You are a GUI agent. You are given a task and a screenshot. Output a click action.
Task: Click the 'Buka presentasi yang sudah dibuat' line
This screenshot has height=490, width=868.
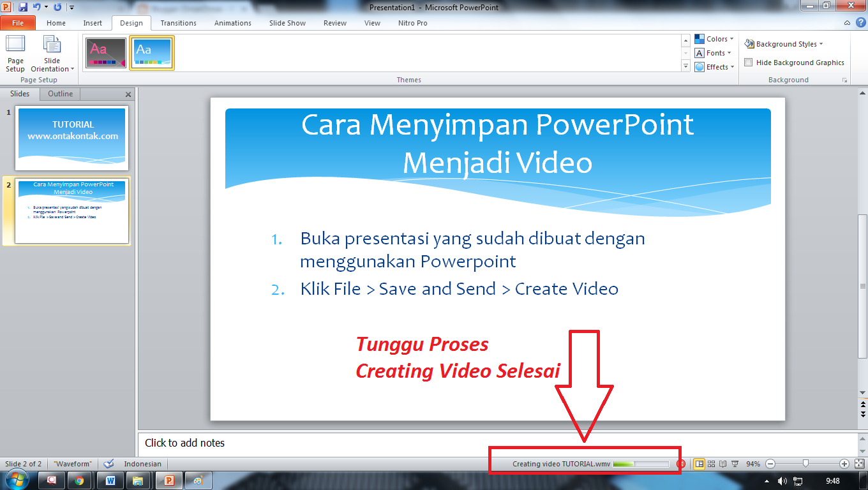click(473, 239)
